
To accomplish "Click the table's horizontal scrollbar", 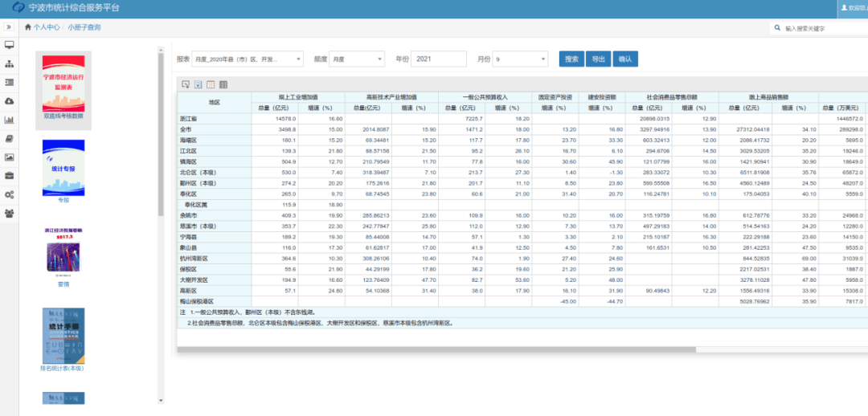I will (x=438, y=349).
